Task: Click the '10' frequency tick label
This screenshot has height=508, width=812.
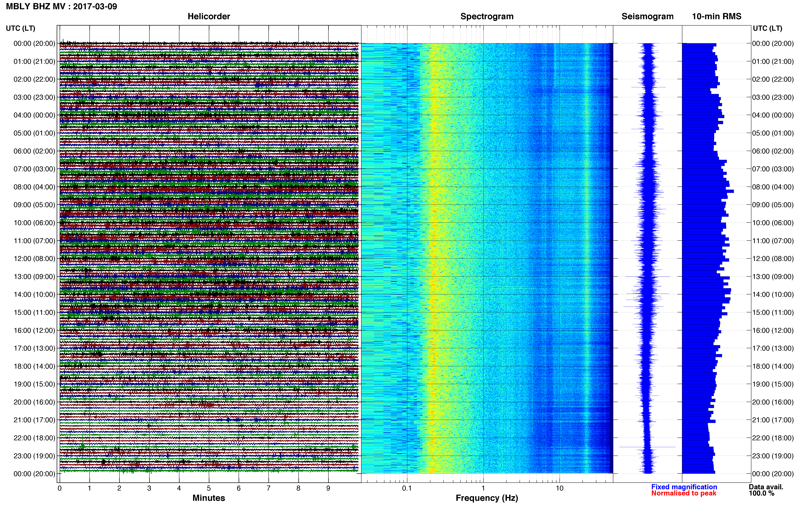Action: [559, 488]
